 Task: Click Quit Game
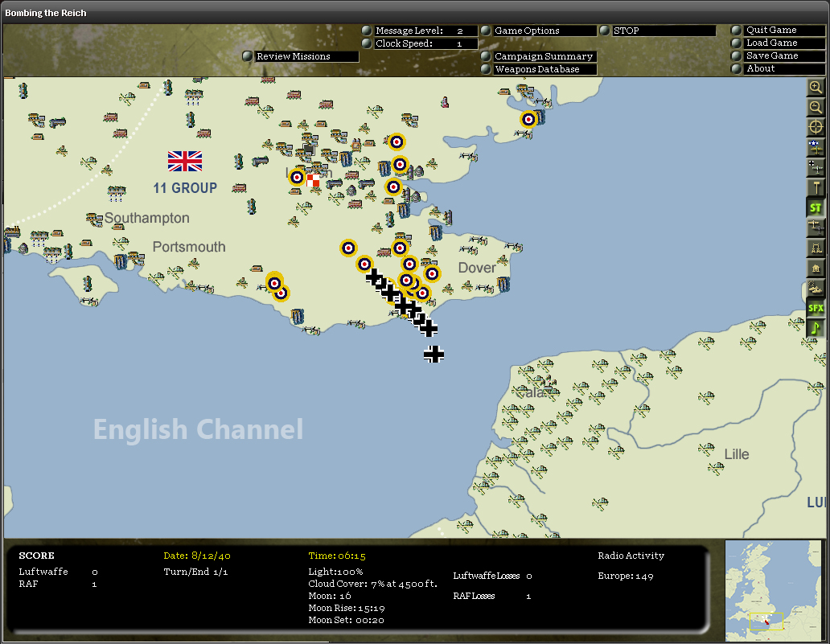[x=778, y=31]
